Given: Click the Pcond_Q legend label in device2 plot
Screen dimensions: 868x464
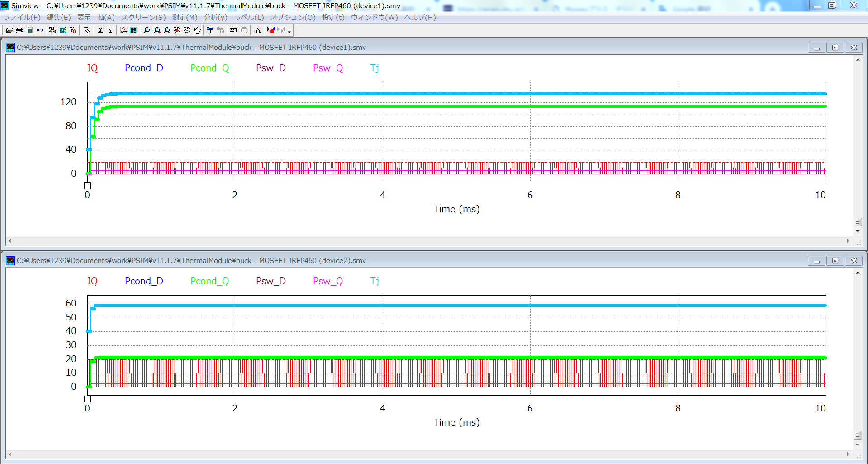Looking at the screenshot, I should pos(209,281).
